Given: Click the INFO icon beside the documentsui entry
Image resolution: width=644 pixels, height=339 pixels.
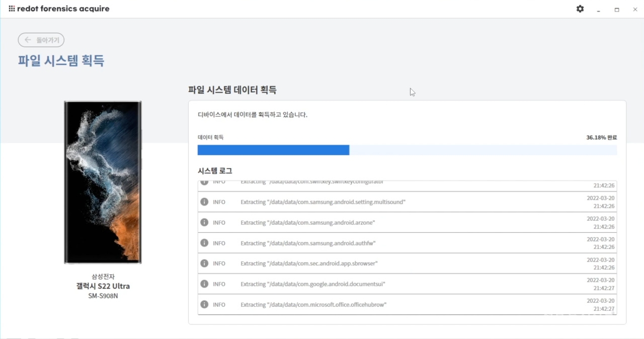Looking at the screenshot, I should pyautogui.click(x=204, y=284).
